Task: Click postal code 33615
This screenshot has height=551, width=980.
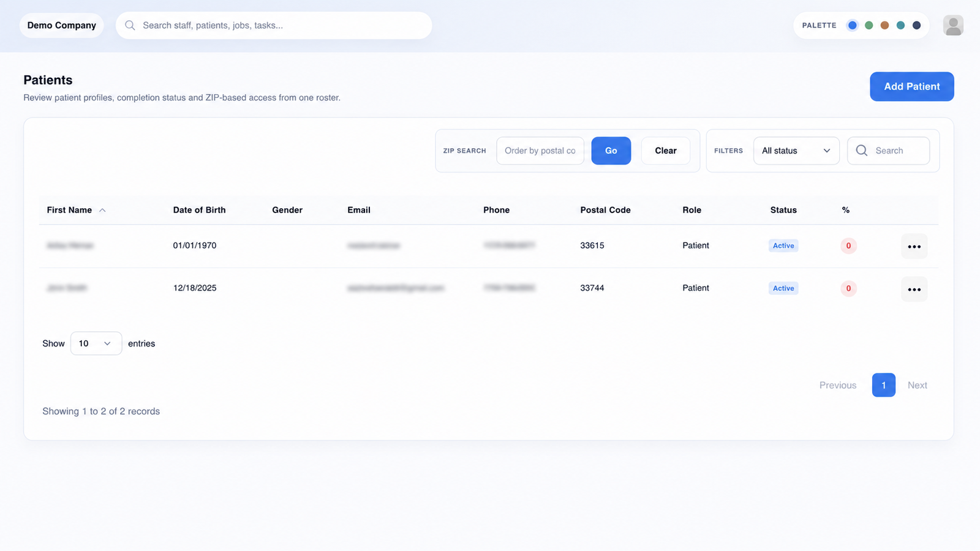Action: (x=592, y=246)
